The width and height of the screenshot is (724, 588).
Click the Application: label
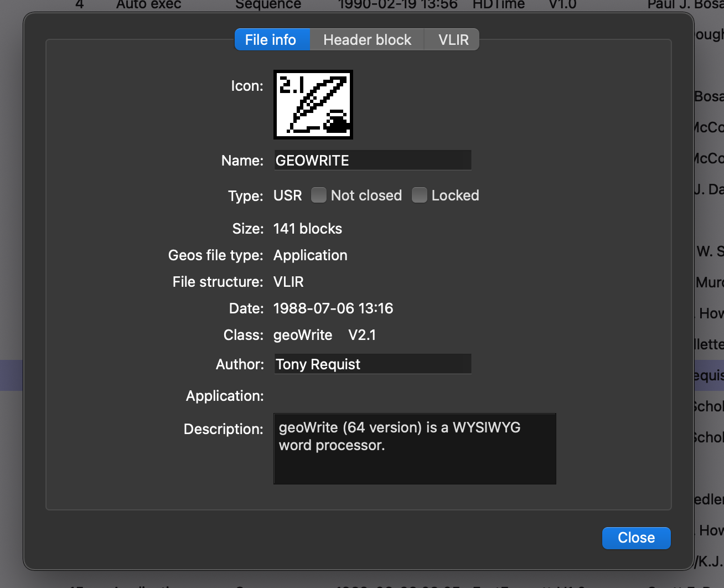[225, 396]
